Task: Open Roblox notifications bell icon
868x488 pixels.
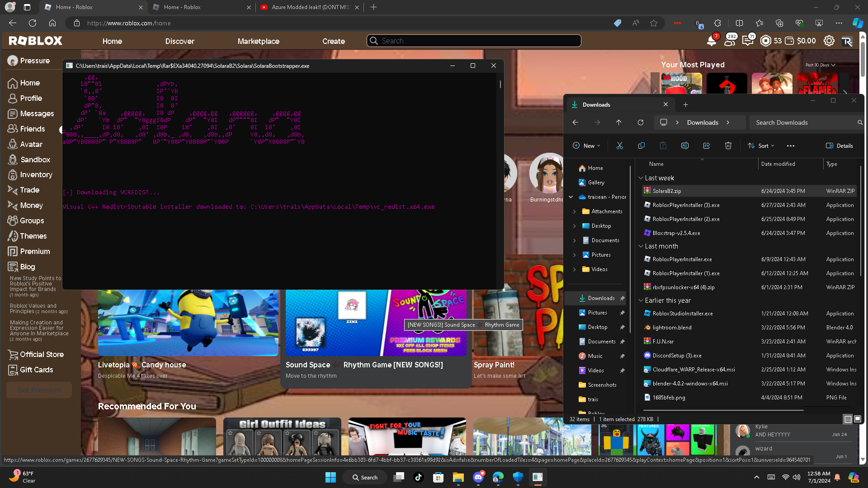Action: (711, 41)
